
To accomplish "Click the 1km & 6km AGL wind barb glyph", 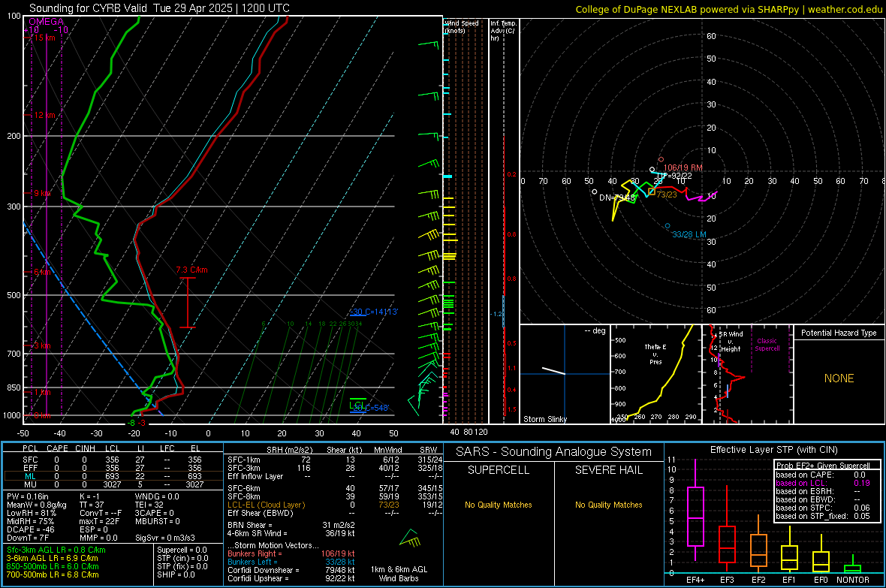I will click(x=410, y=538).
